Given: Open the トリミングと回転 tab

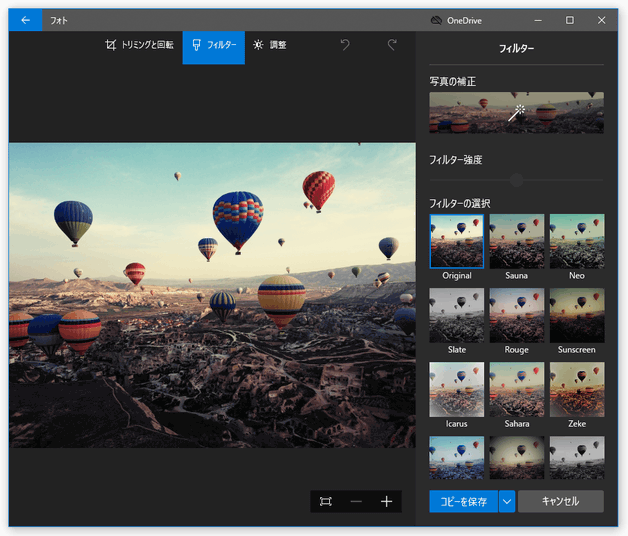Looking at the screenshot, I should click(139, 45).
